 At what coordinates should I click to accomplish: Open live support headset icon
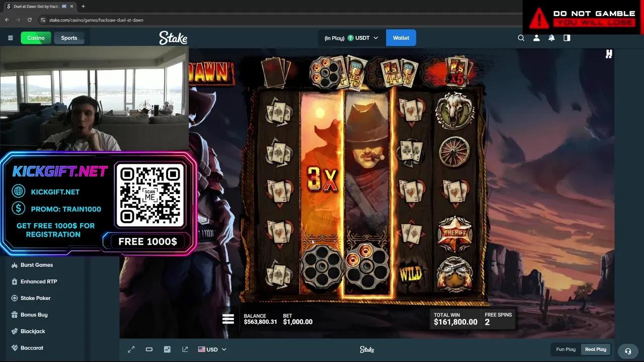tap(628, 351)
